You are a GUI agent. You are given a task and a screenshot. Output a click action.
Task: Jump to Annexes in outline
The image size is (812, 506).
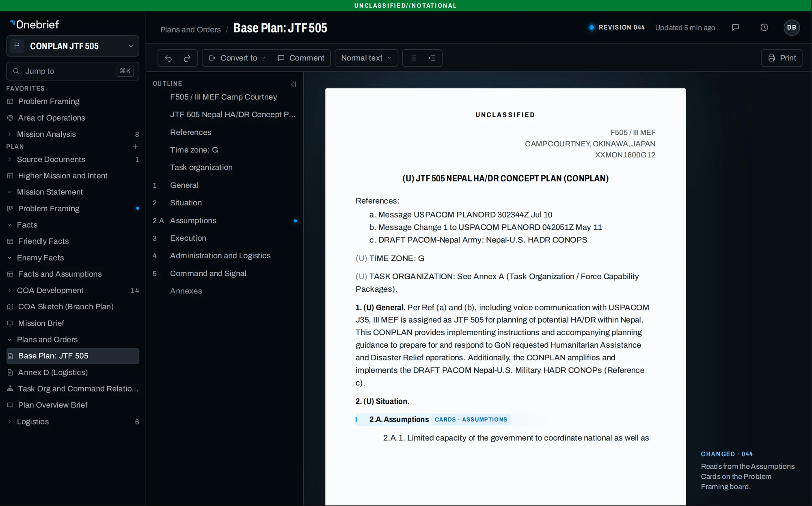point(225,291)
